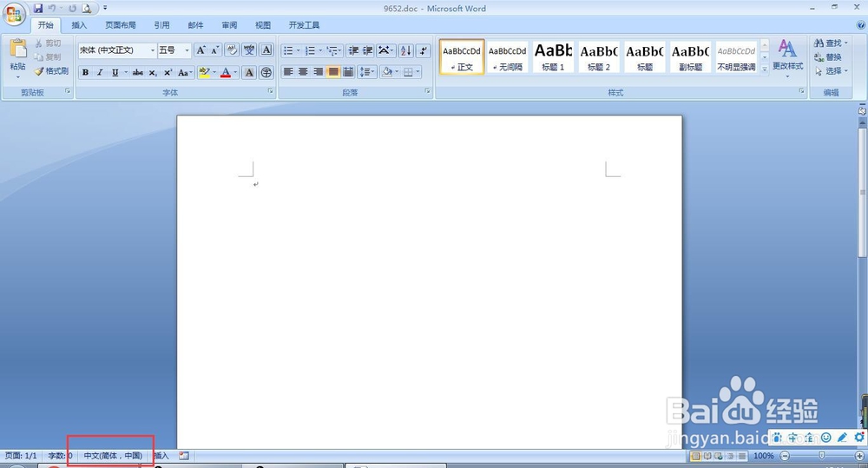Open the 开始 ribbon tab
This screenshot has width=868, height=468.
[x=45, y=25]
